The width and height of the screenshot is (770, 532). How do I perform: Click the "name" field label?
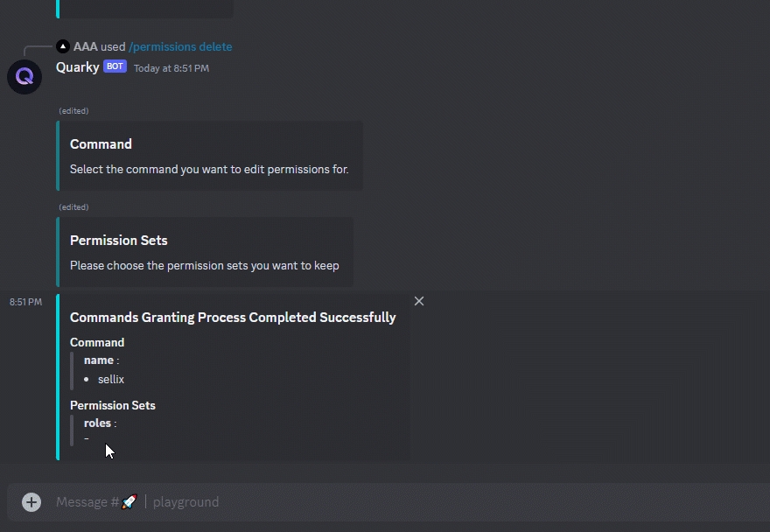click(99, 360)
